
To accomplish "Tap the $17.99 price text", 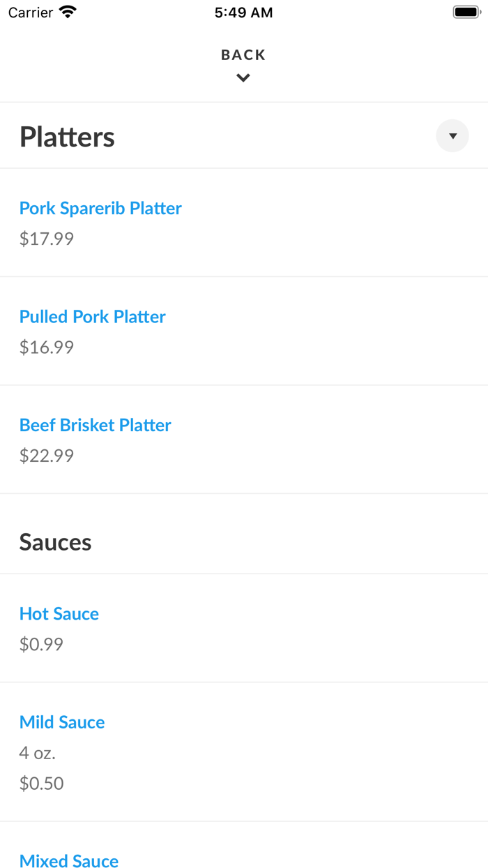I will pyautogui.click(x=46, y=238).
